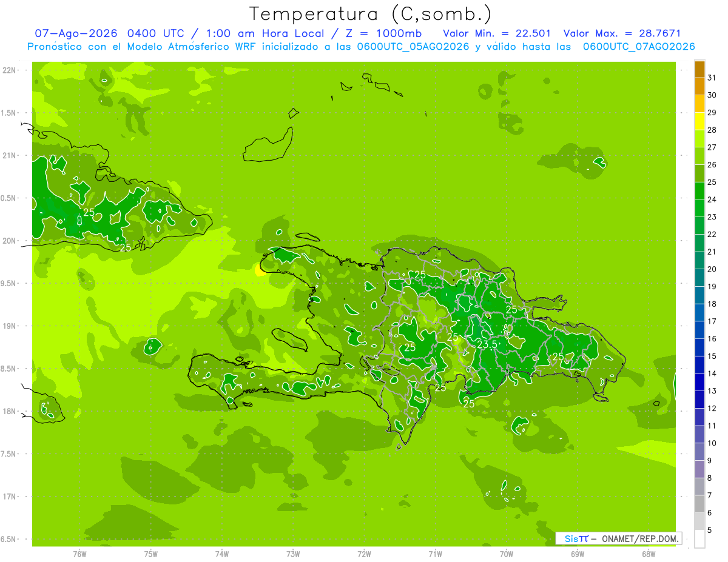Click the '73W' longitude axis label
Viewport: 728px width, 562px height.
click(293, 554)
